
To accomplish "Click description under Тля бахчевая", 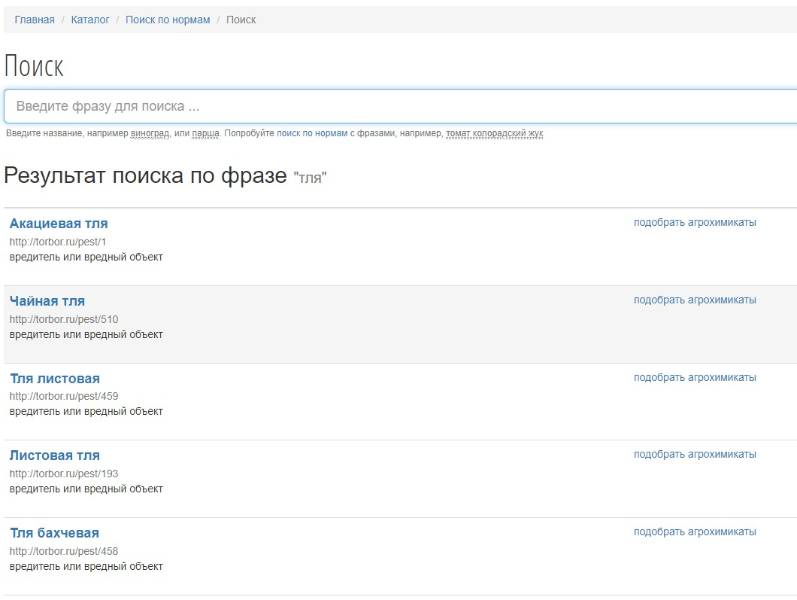I will tap(86, 566).
